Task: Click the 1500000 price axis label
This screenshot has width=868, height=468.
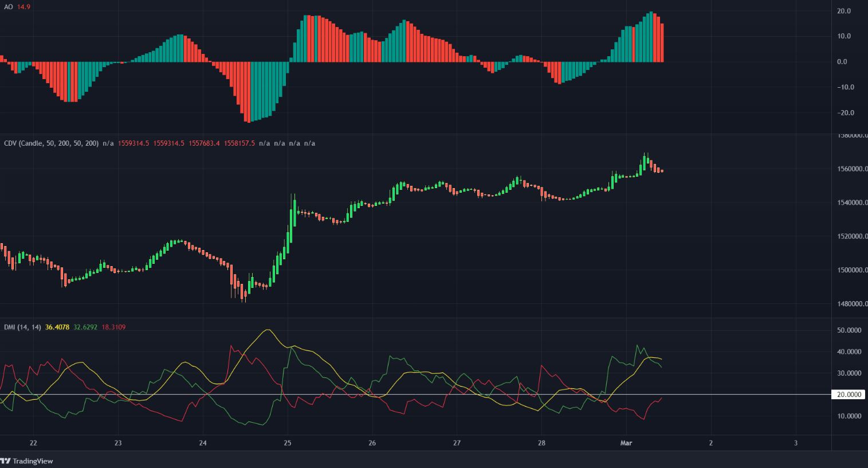Action: 852,270
